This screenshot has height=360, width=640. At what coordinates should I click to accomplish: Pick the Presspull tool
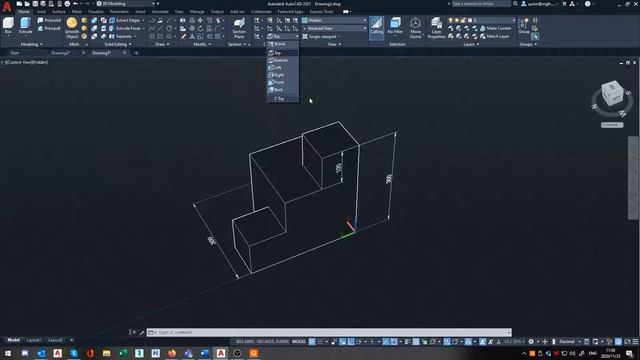click(49, 28)
